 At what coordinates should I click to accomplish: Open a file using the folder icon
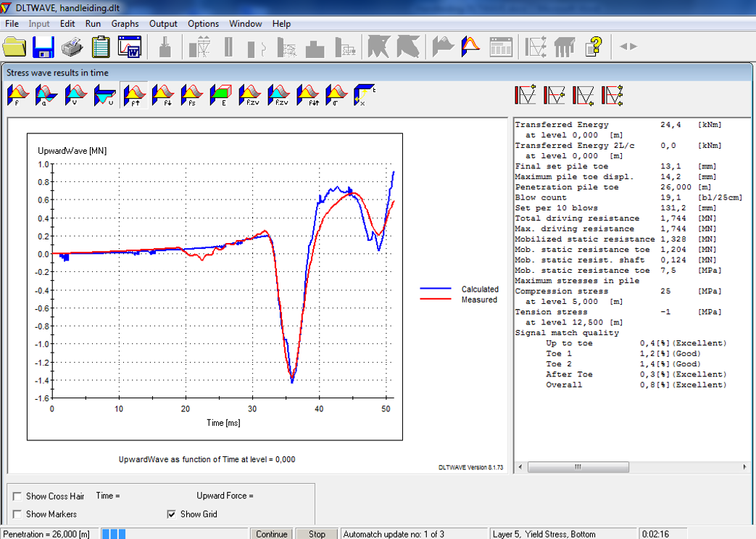pyautogui.click(x=14, y=46)
